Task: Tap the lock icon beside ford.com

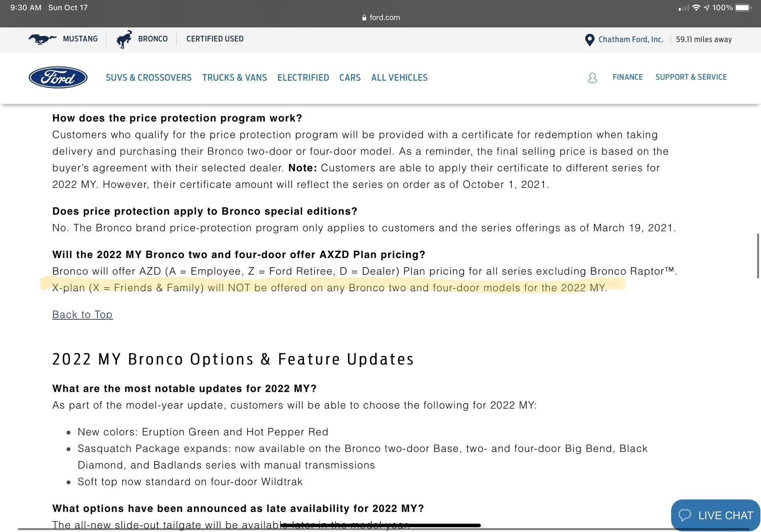Action: (x=364, y=18)
